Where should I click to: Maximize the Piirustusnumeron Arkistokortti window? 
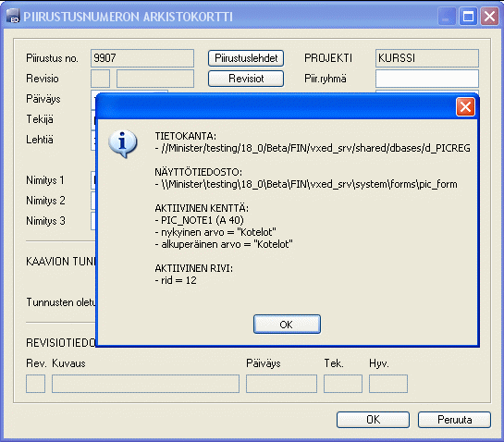468,16
